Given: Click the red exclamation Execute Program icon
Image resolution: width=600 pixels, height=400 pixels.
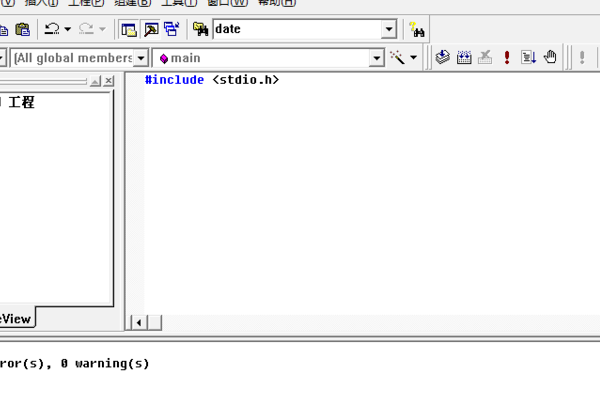Looking at the screenshot, I should (507, 57).
